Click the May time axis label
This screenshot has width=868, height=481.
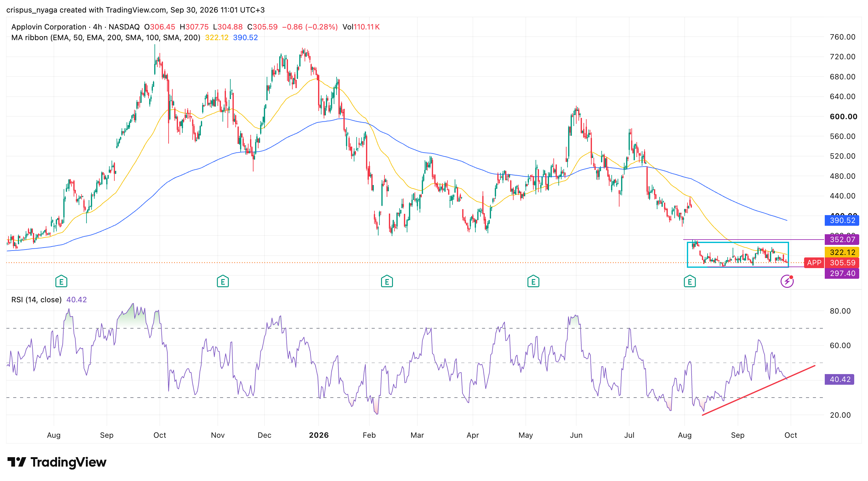(x=526, y=435)
